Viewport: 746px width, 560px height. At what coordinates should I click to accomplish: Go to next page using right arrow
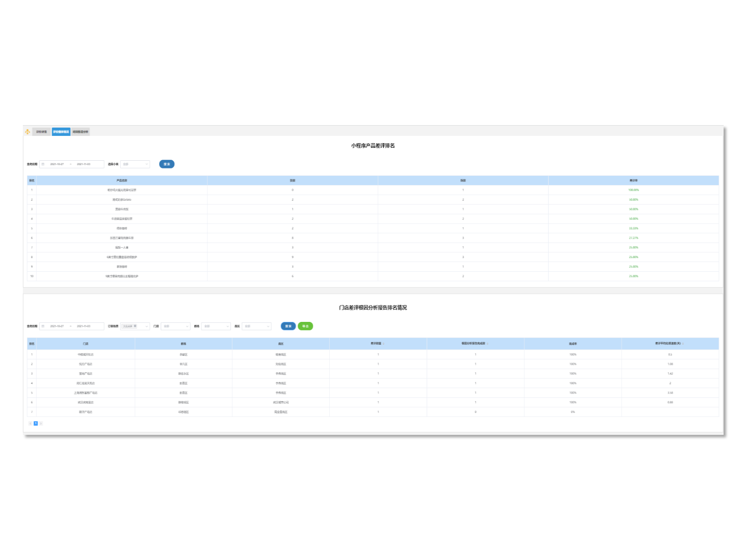pos(41,424)
